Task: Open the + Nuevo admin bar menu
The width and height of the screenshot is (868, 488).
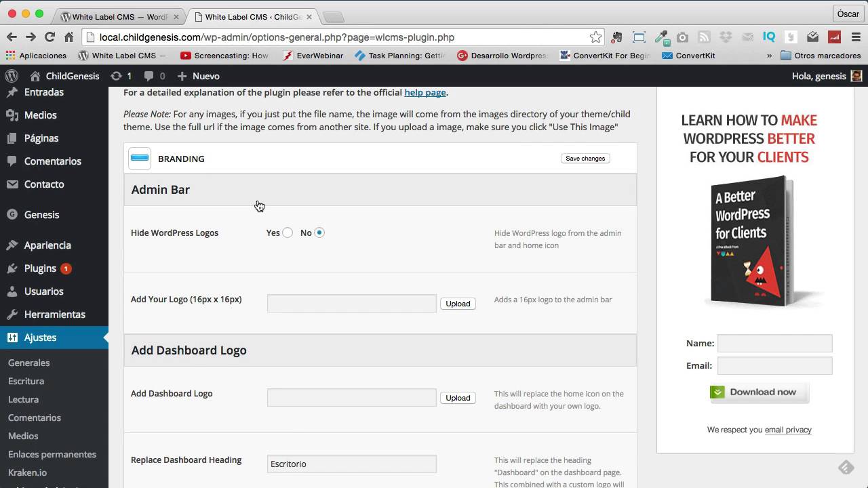Action: point(198,76)
